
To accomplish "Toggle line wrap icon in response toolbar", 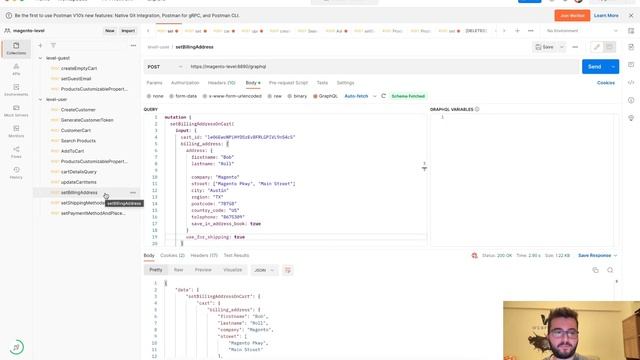I will click(x=288, y=270).
